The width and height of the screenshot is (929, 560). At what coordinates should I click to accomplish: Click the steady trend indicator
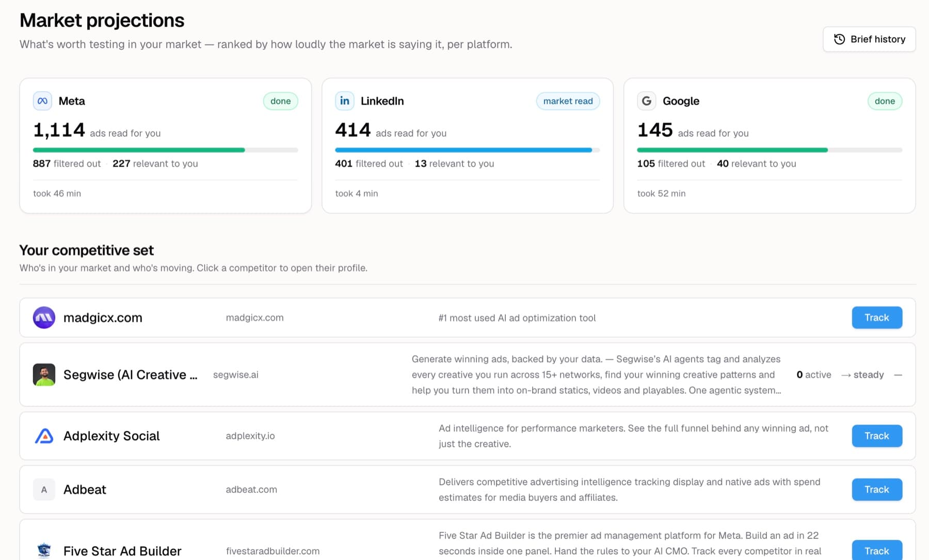point(862,375)
